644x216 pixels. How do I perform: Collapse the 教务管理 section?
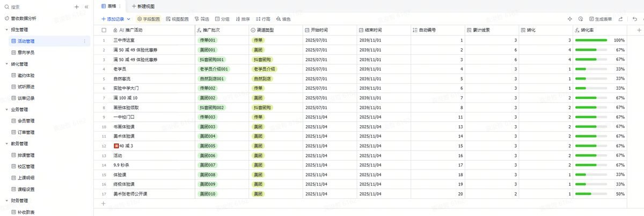coord(6,144)
